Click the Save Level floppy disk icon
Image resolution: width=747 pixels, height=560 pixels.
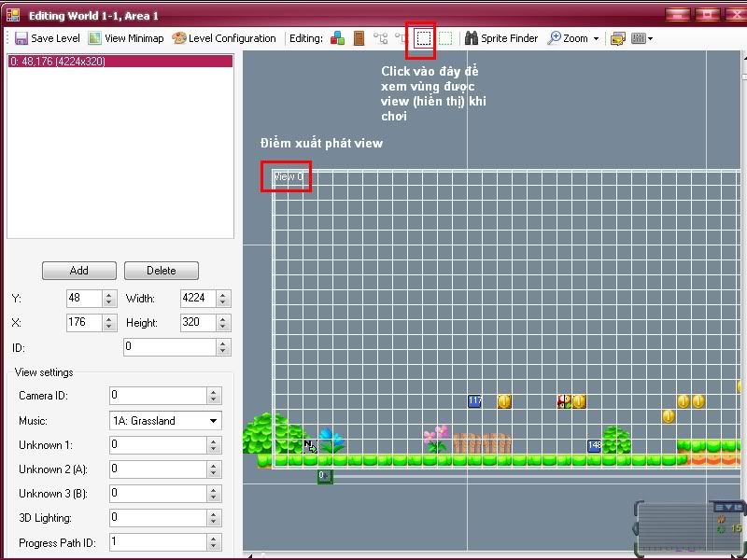pyautogui.click(x=21, y=38)
